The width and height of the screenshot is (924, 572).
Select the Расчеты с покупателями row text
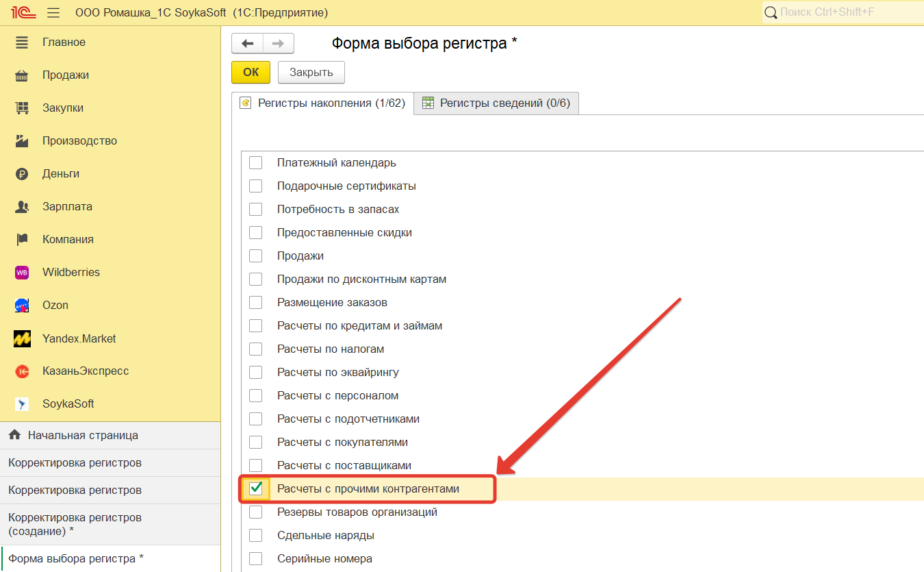pyautogui.click(x=342, y=443)
